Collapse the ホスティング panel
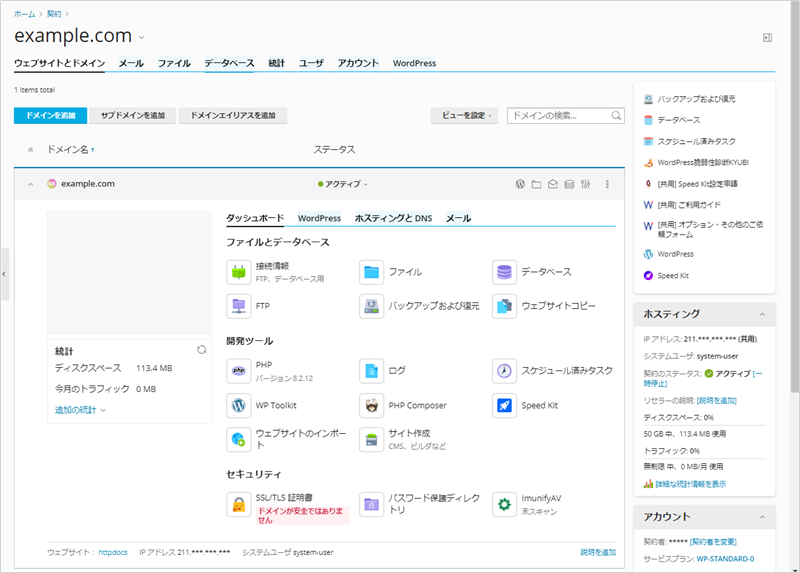The height and width of the screenshot is (573, 800). [x=762, y=314]
